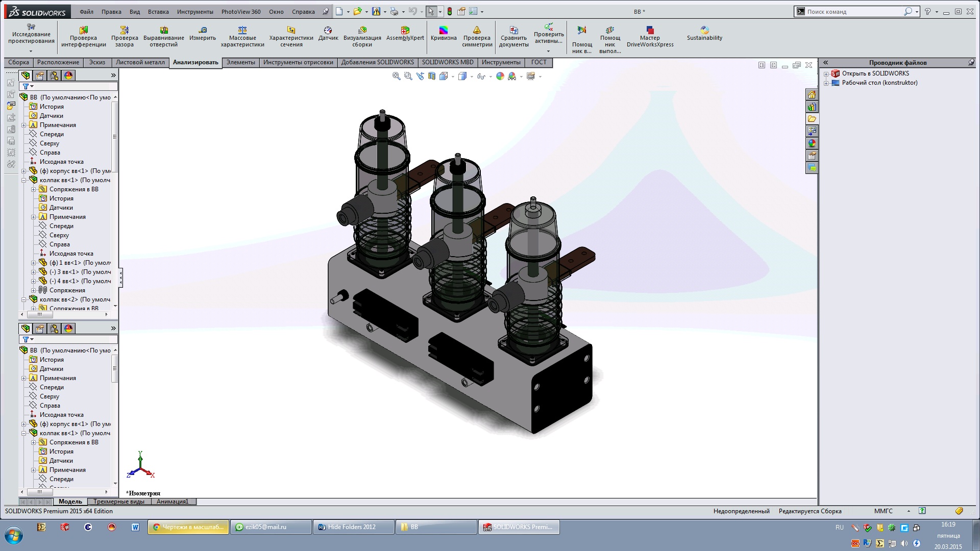Click the New document icon
Screen dimensions: 980x551
coord(339,11)
